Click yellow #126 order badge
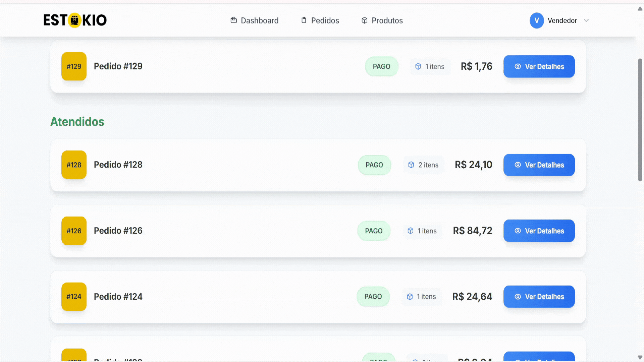This screenshot has height=362, width=644. 74,231
